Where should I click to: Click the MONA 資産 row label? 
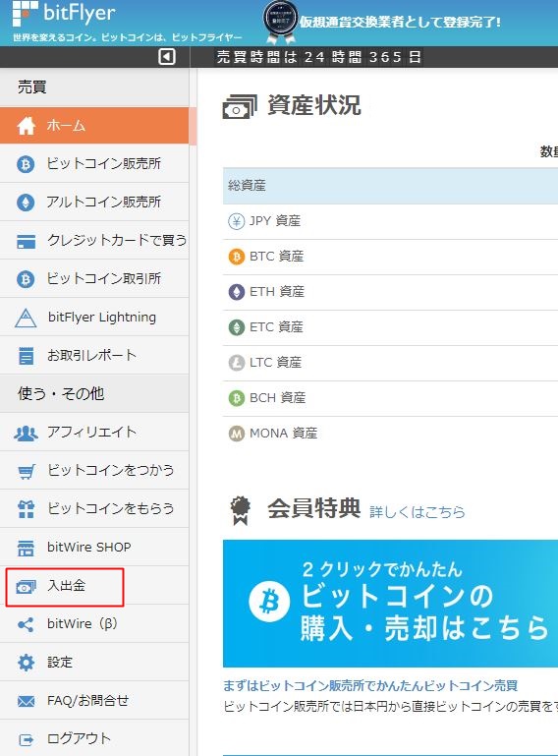[283, 434]
